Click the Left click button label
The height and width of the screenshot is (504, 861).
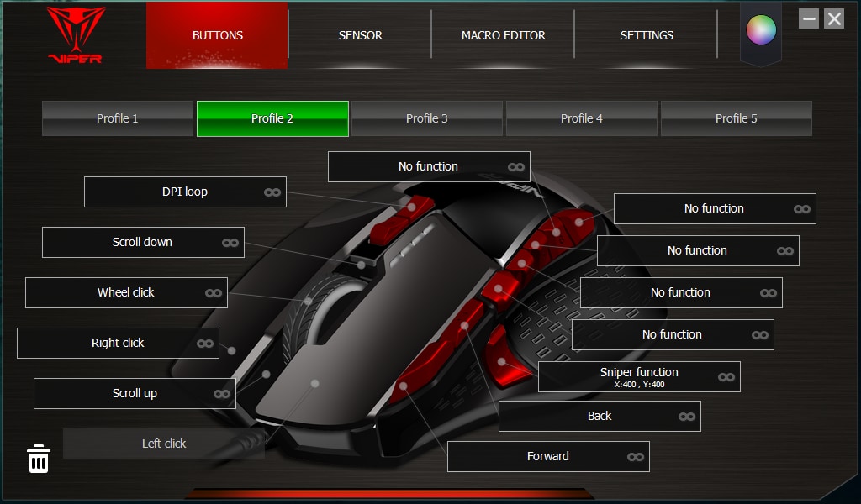click(164, 444)
